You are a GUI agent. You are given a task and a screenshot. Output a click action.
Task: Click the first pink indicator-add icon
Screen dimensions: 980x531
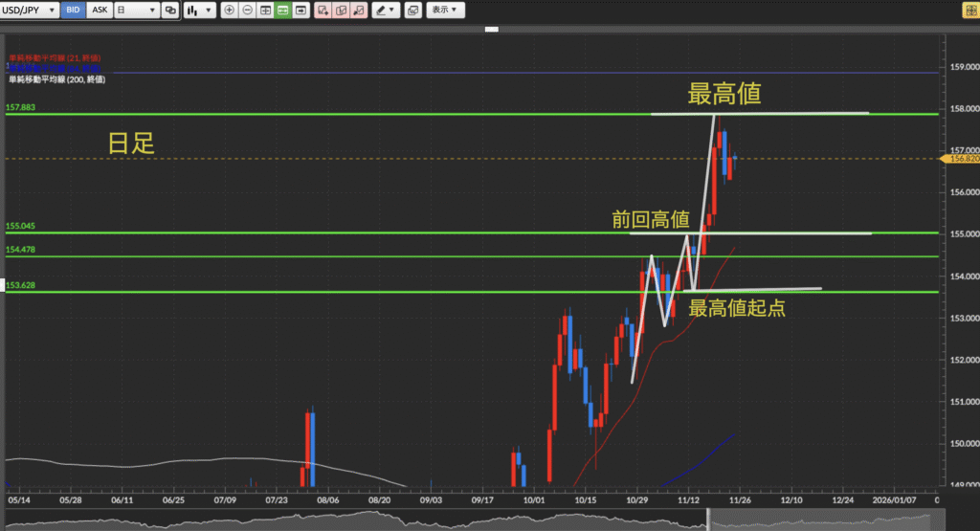click(323, 11)
